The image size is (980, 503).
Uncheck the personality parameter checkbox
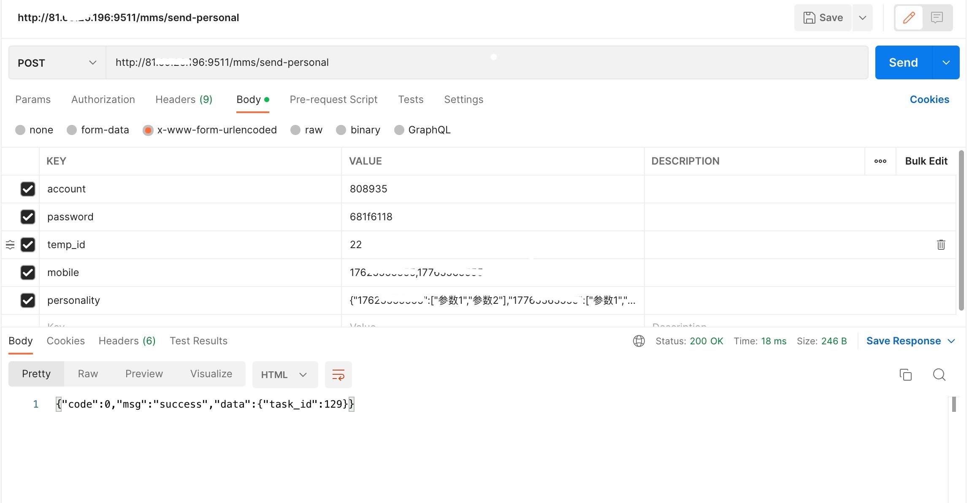point(28,300)
